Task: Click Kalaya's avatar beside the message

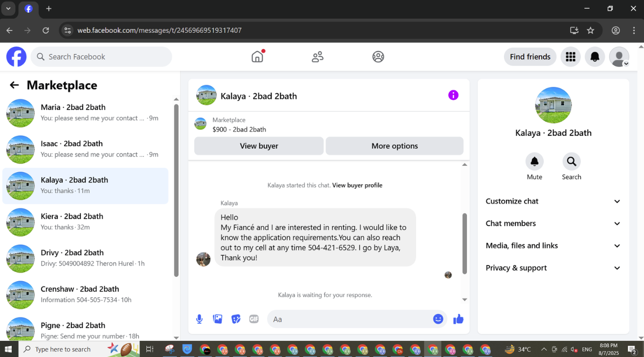Action: (x=203, y=259)
